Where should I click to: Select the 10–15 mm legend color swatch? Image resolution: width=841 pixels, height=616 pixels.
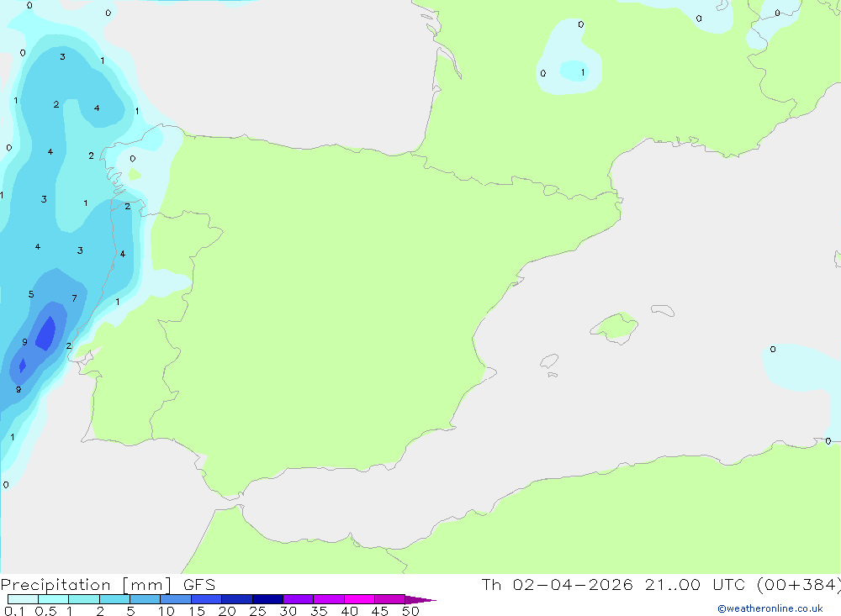tap(176, 599)
